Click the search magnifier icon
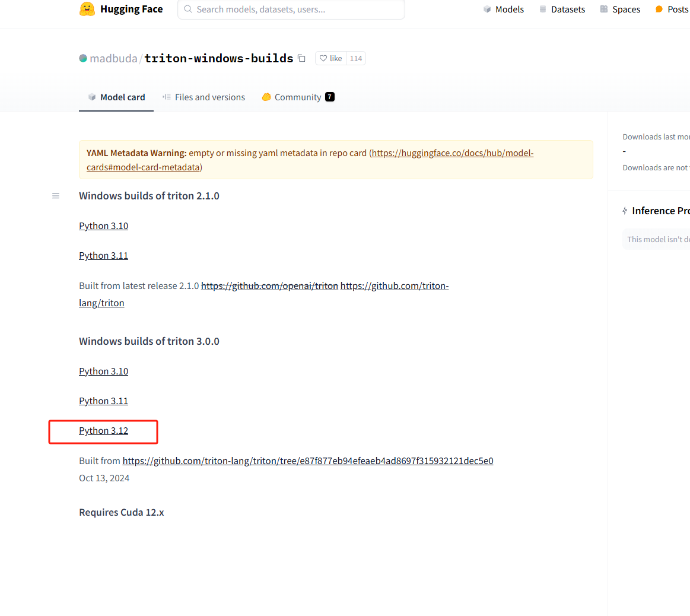This screenshot has height=616, width=690. click(188, 9)
